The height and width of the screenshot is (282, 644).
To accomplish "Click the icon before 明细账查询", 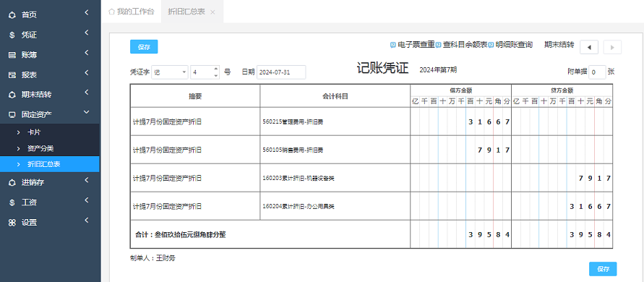I will click(491, 44).
